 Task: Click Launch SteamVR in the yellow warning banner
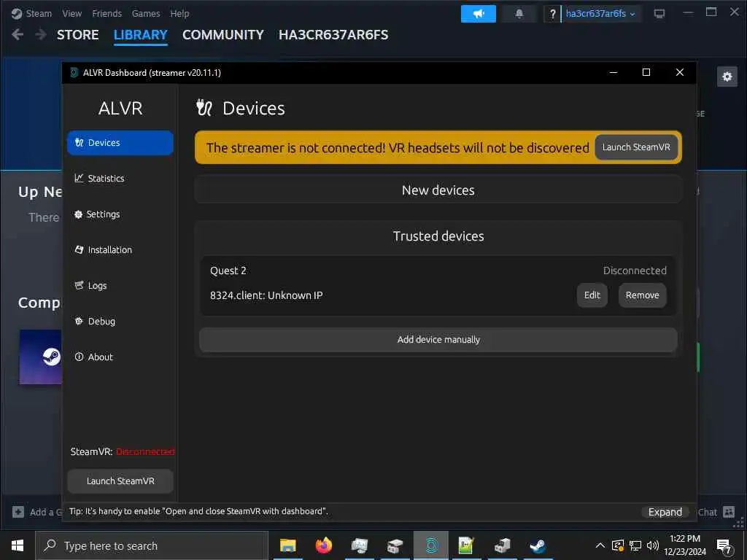point(636,147)
